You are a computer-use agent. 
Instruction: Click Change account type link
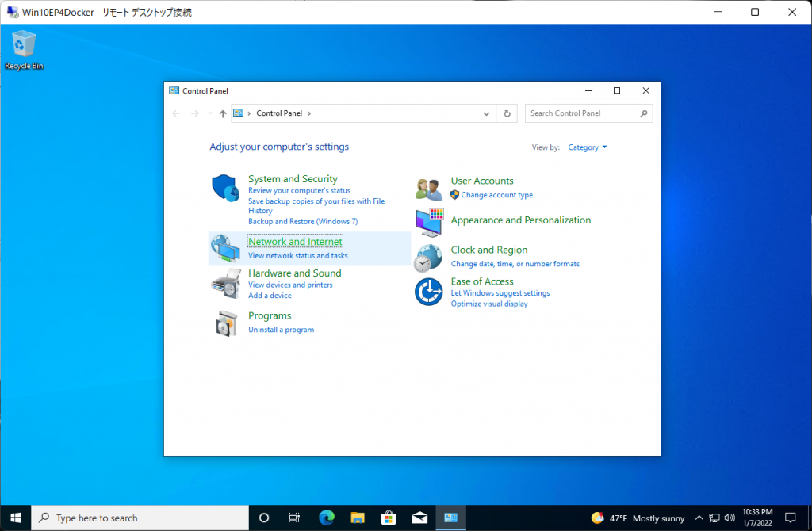496,195
